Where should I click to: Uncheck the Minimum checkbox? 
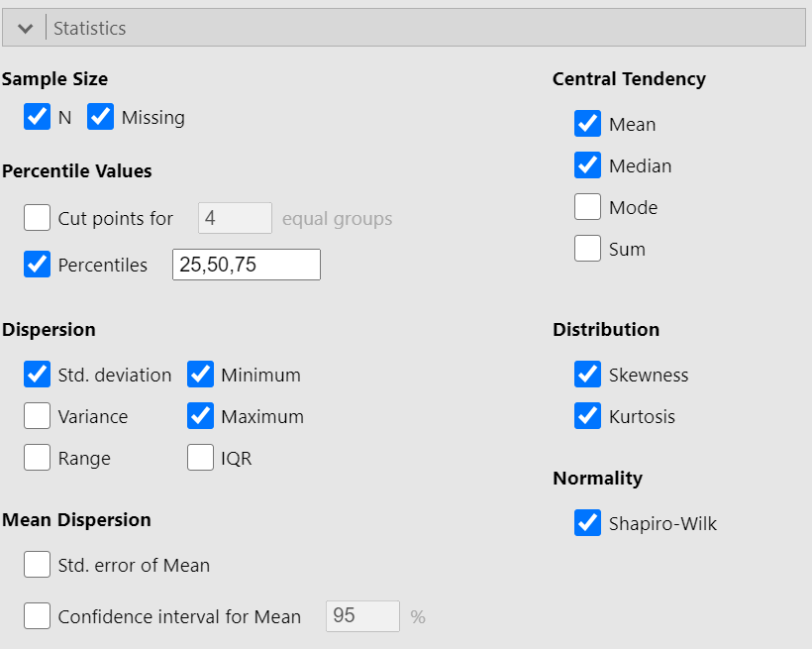click(201, 375)
